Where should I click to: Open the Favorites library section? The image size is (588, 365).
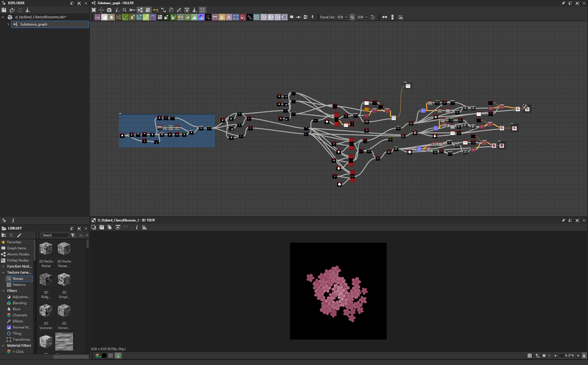pos(14,242)
